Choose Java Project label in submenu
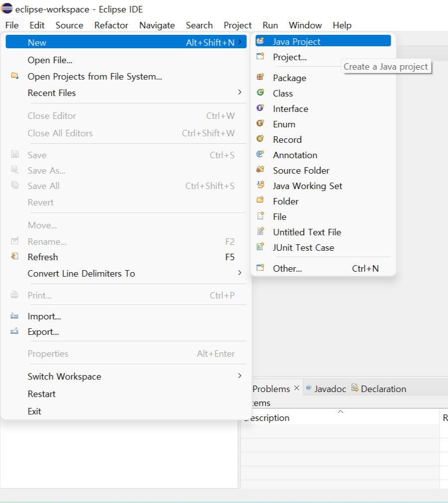Screen dimensions: 448x503 point(296,42)
